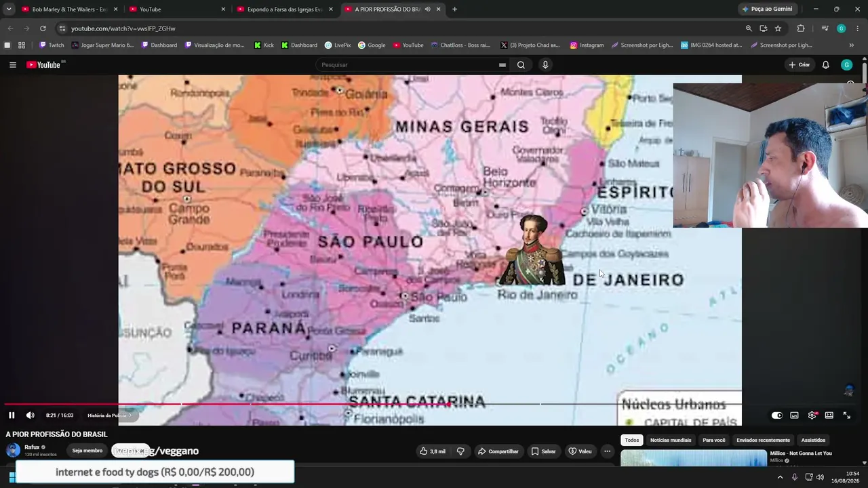Screen dimensions: 868x488
Task: Open the Kick bookmark
Action: (x=264, y=45)
